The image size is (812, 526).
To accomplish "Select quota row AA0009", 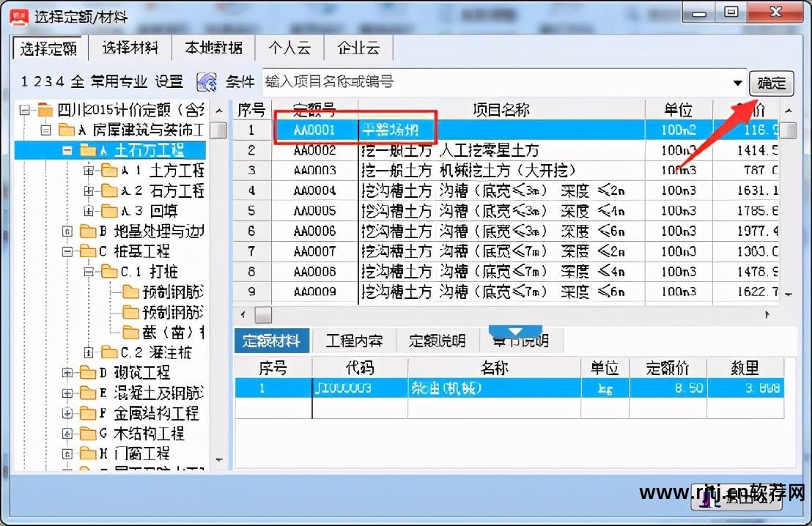I will [x=506, y=292].
